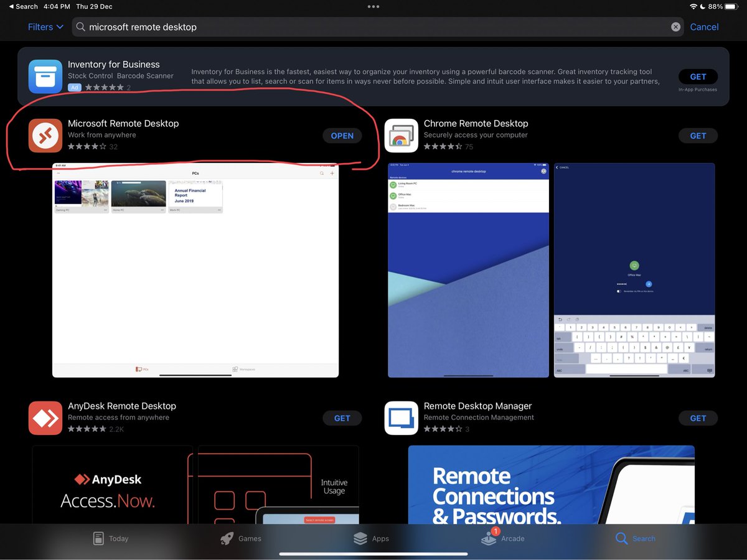Tap the Chrome Remote Desktop app icon
This screenshot has width=747, height=560.
pyautogui.click(x=402, y=136)
